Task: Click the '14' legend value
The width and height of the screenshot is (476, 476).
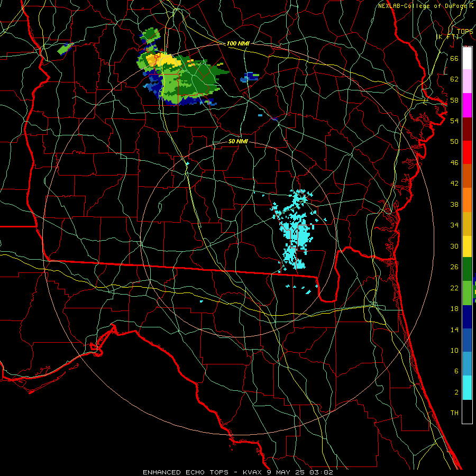Action: pos(454,329)
